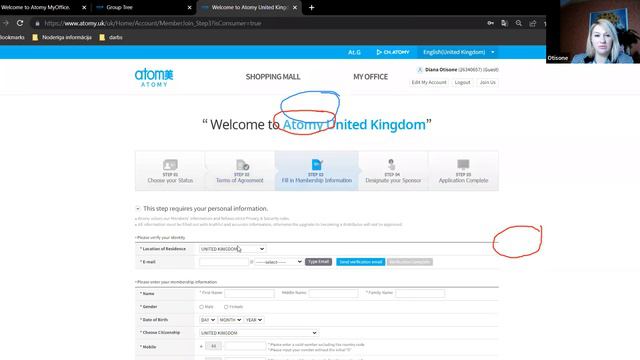
Task: Select the Male gender radio button
Action: (201, 307)
